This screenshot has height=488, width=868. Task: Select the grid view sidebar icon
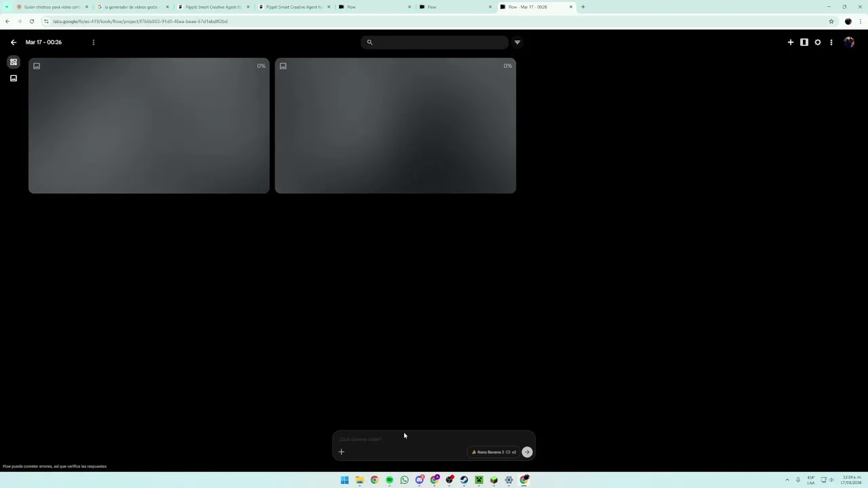coord(13,62)
